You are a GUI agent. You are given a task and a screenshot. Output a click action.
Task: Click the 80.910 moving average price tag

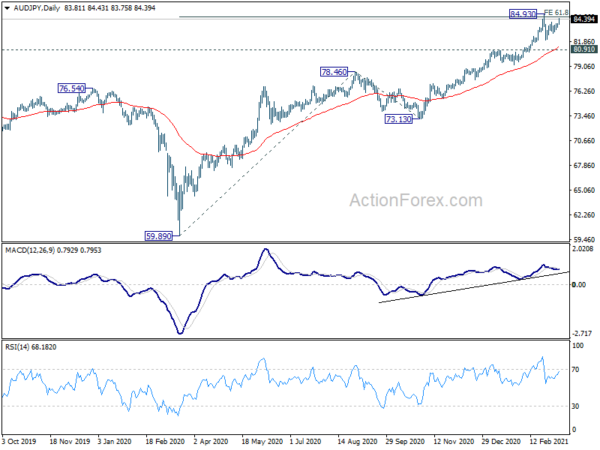coord(584,49)
